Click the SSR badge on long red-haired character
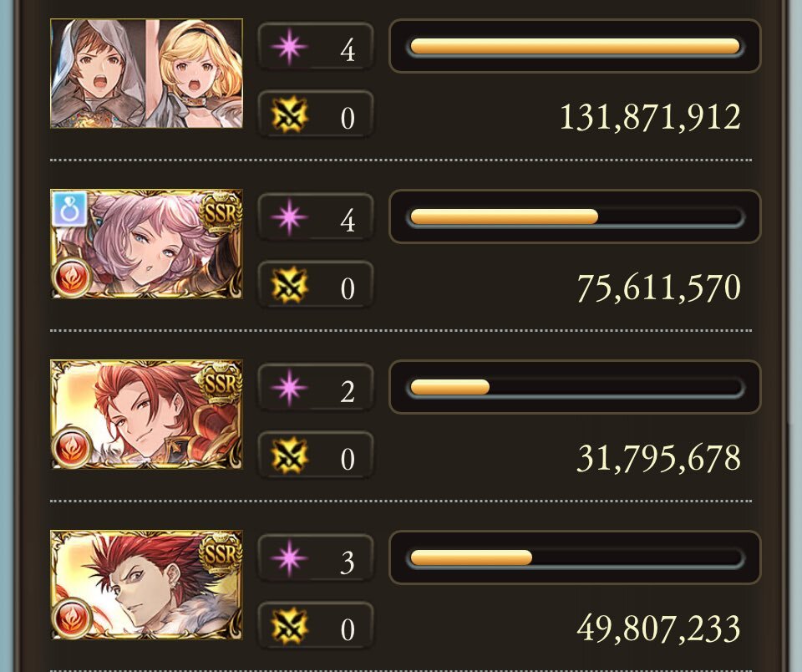 click(221, 383)
